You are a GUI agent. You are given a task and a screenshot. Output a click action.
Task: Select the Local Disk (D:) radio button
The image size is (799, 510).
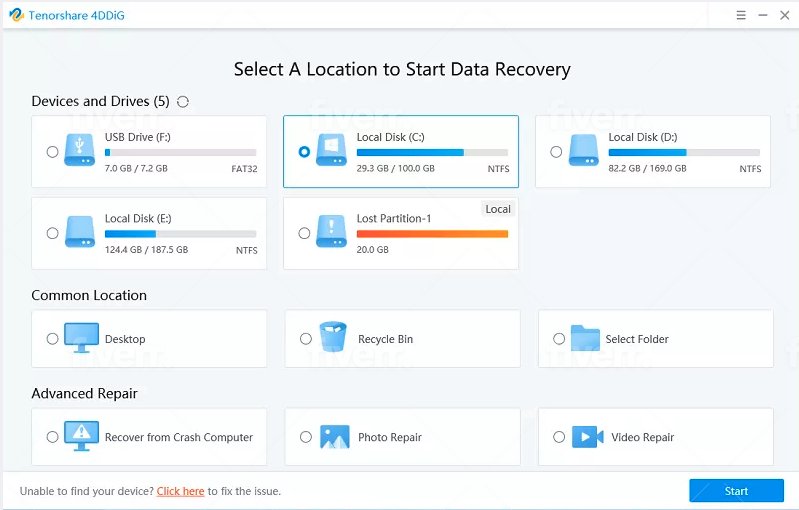click(x=556, y=152)
